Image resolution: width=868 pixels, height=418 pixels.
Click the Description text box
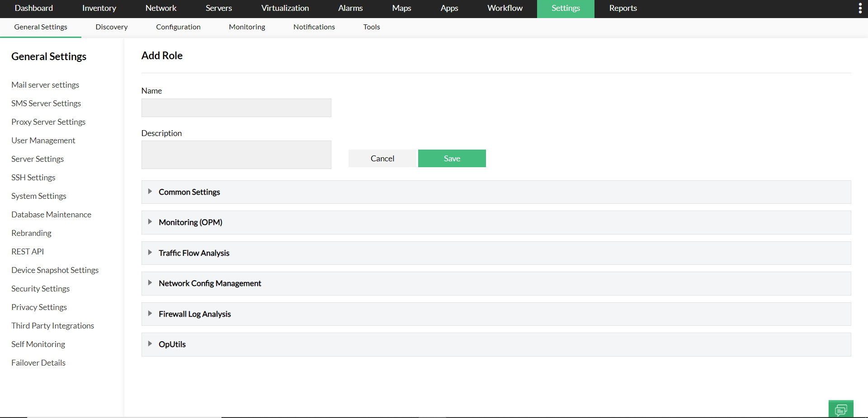pos(236,155)
